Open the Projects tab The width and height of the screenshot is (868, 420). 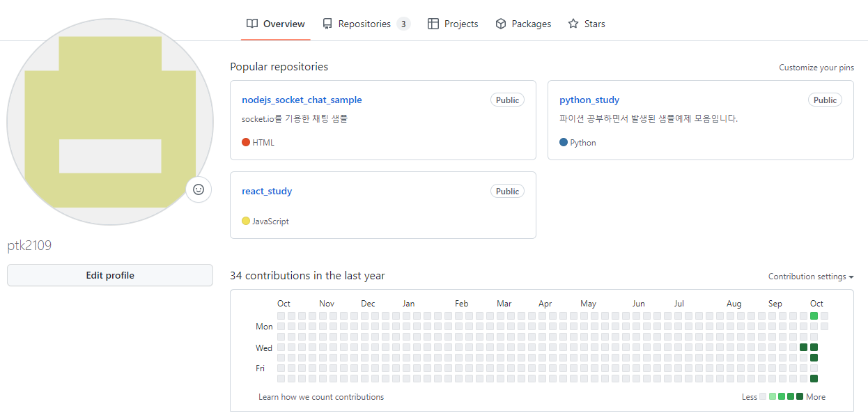point(453,24)
